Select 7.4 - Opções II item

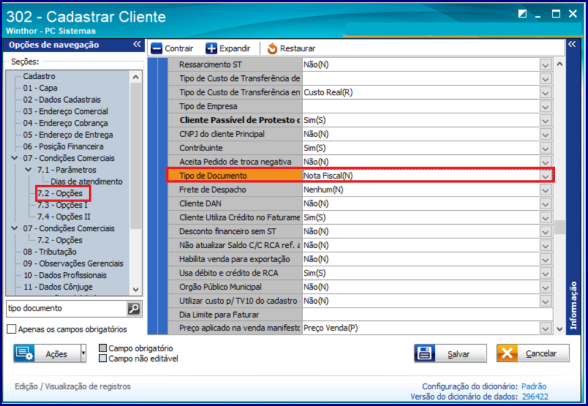coord(64,217)
